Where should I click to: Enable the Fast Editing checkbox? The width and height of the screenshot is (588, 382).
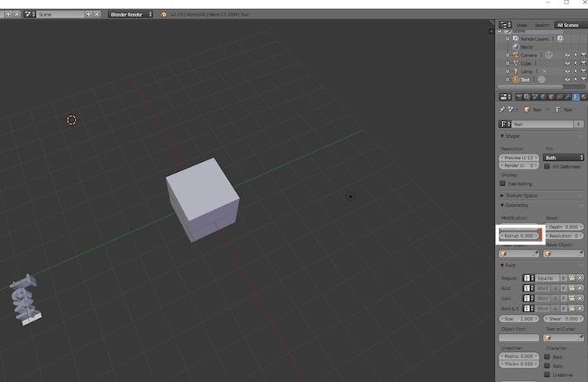click(x=502, y=184)
